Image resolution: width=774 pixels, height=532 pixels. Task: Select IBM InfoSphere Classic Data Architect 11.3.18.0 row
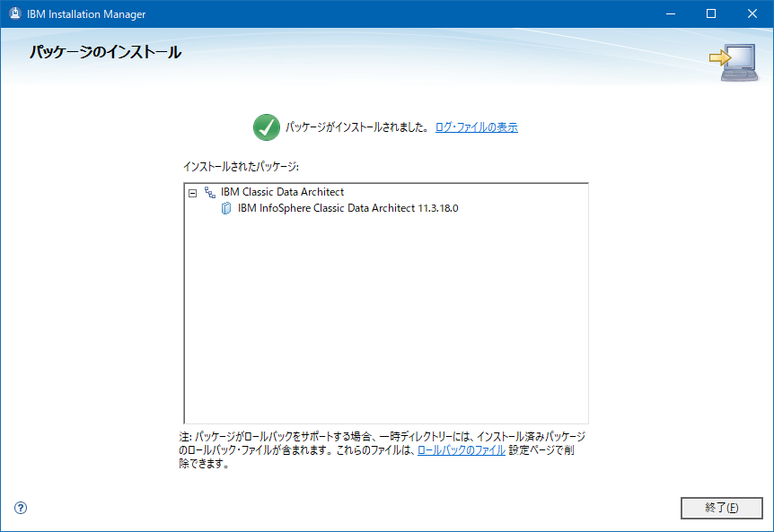(348, 208)
